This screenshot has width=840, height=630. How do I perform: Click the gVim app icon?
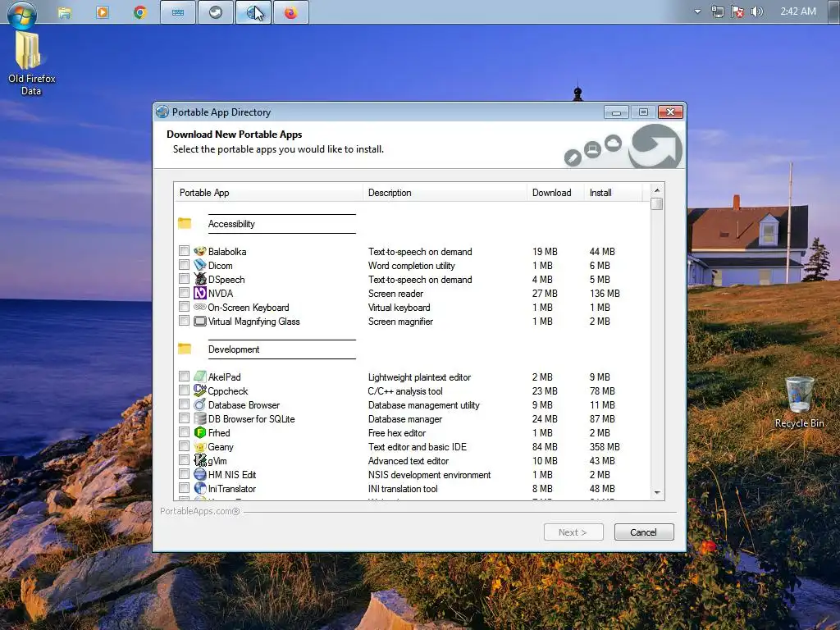pos(200,460)
